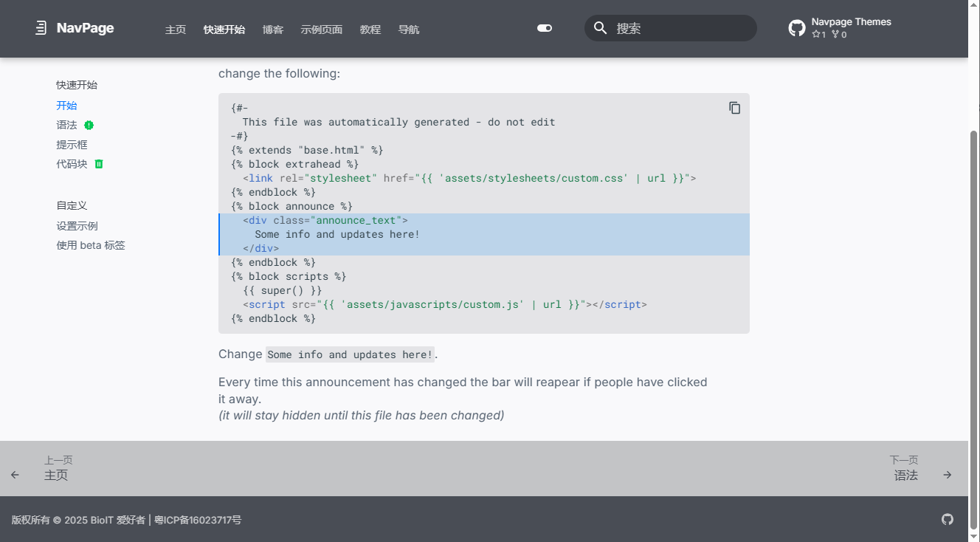This screenshot has width=980, height=542.
Task: Click the left arrow for previous page
Action: click(15, 475)
